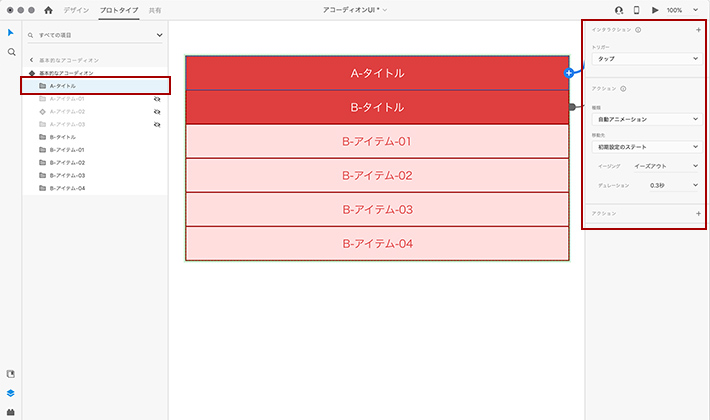Select the hidden A-アイテム-03 layer row
This screenshot has width=710, height=420.
point(95,124)
